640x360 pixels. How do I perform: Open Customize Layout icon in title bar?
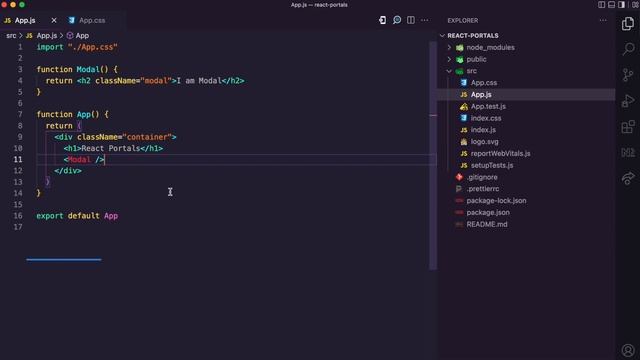coord(635,4)
